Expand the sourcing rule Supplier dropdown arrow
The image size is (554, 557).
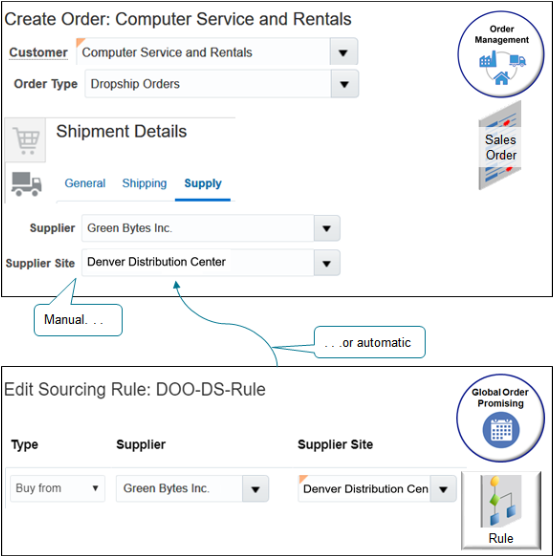pos(255,489)
